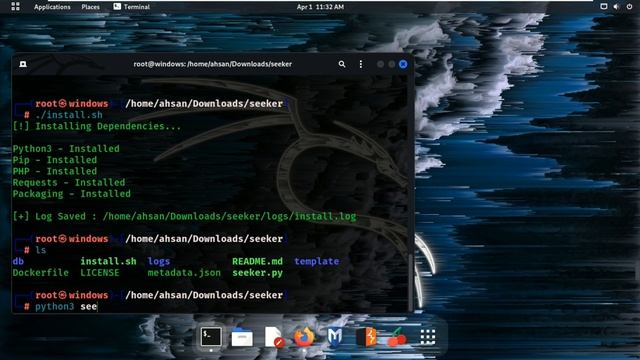
Task: Click 'install.sh' in the ls output
Action: coord(108,261)
